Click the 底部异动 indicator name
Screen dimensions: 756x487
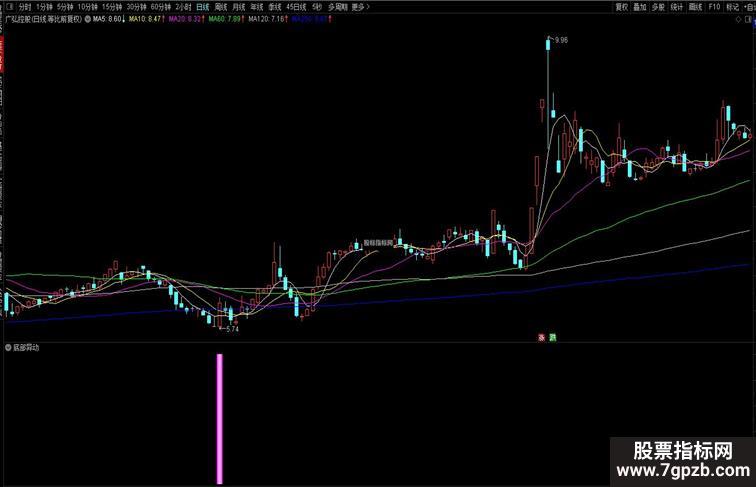point(26,348)
